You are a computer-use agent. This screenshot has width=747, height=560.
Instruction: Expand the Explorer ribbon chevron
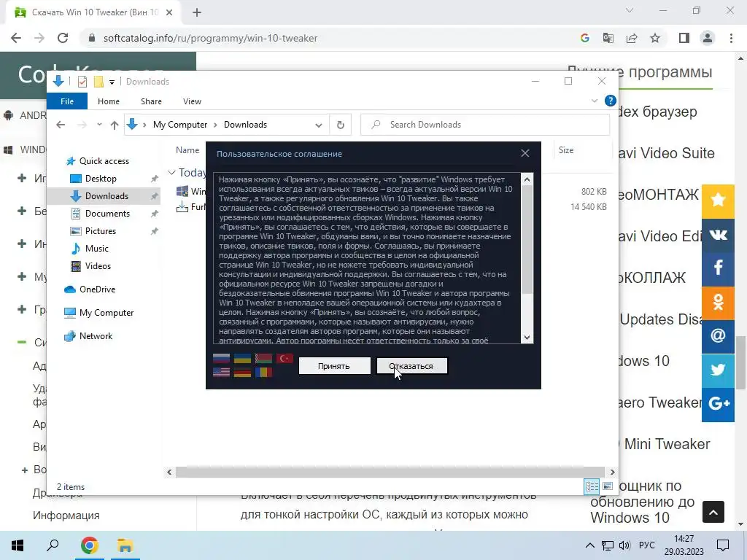[x=594, y=101]
